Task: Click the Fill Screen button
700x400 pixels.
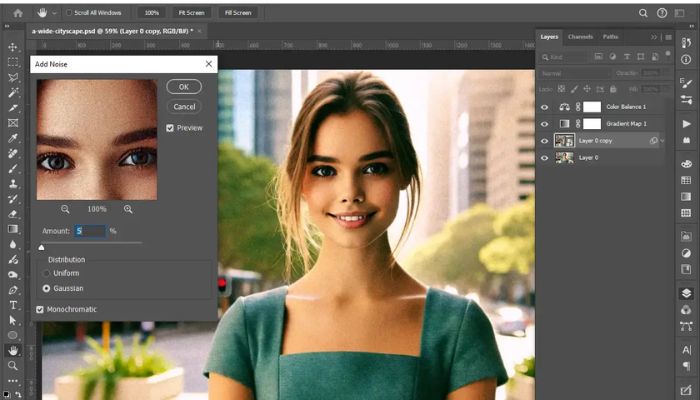Action: pyautogui.click(x=238, y=13)
